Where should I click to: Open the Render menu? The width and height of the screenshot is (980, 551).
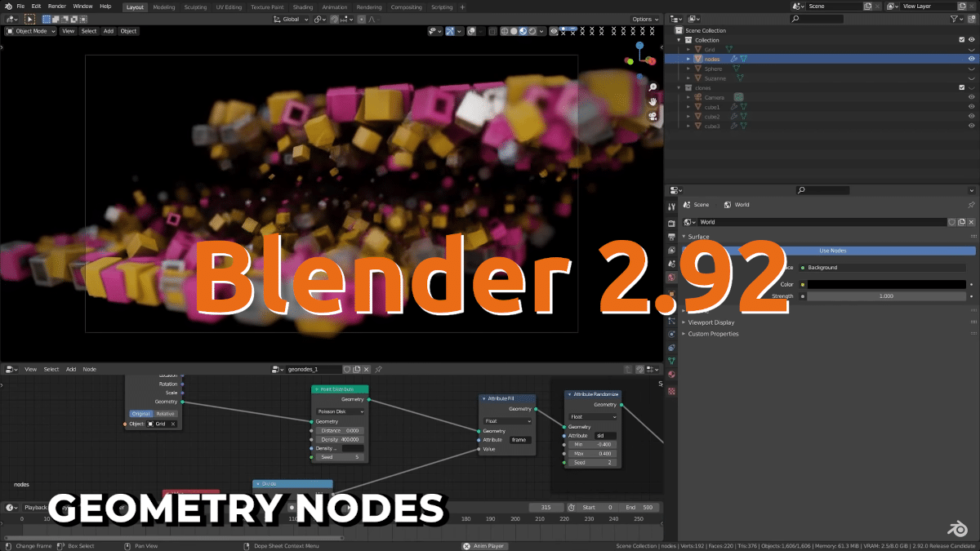pos(57,7)
